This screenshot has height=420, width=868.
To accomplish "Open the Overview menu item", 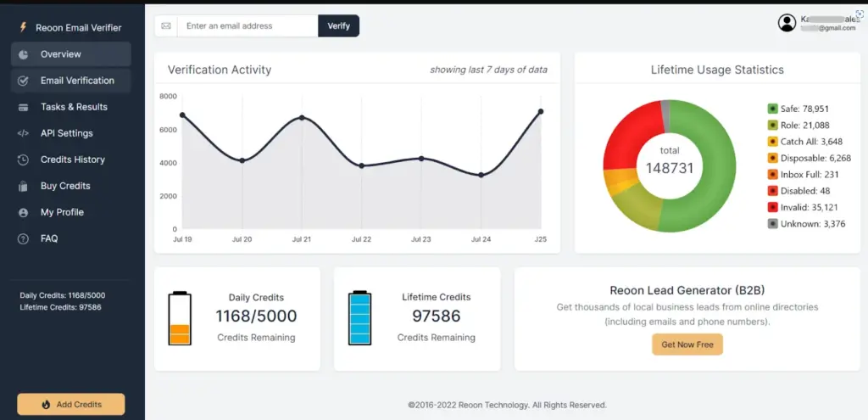I will pos(71,54).
